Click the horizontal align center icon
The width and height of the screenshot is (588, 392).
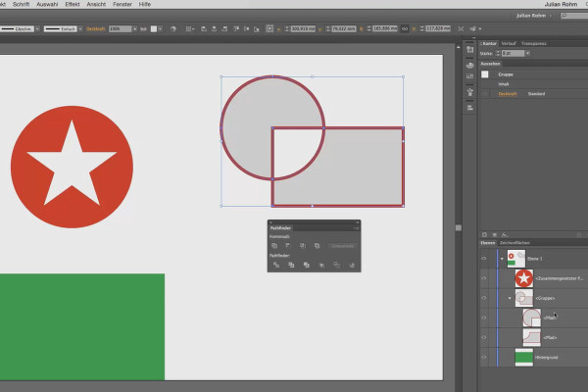214,28
